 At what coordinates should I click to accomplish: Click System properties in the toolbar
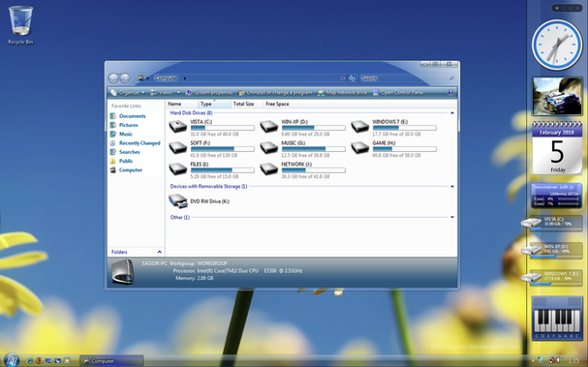pos(209,93)
